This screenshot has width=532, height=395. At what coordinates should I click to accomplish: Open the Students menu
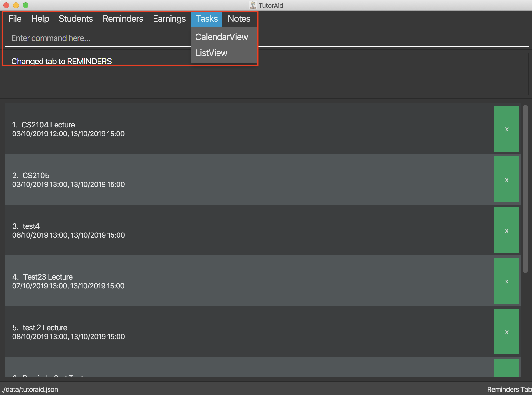pyautogui.click(x=76, y=18)
